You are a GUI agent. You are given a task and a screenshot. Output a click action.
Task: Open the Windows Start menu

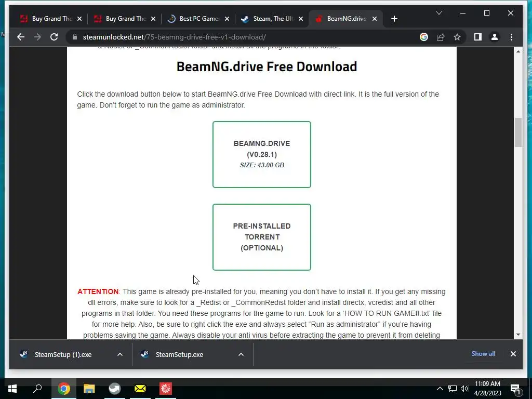pos(12,389)
